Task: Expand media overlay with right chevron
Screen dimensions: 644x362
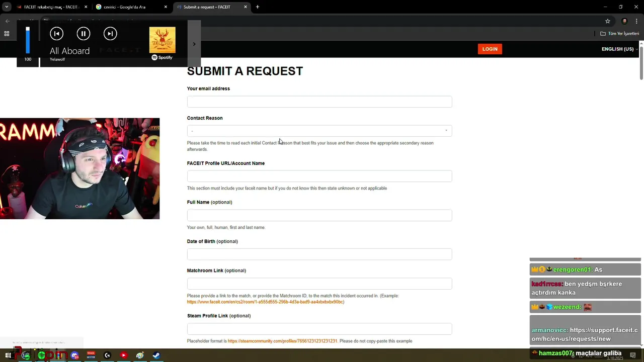Action: 194,44
